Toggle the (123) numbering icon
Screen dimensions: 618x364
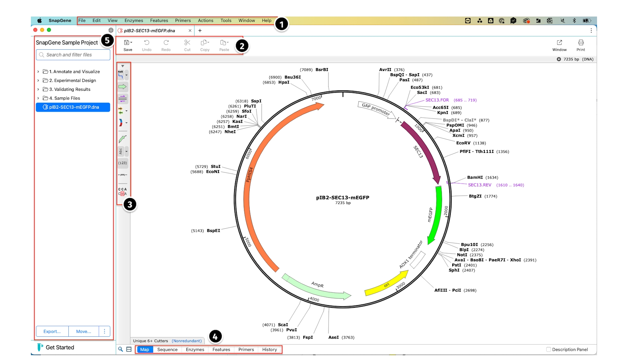click(x=122, y=163)
